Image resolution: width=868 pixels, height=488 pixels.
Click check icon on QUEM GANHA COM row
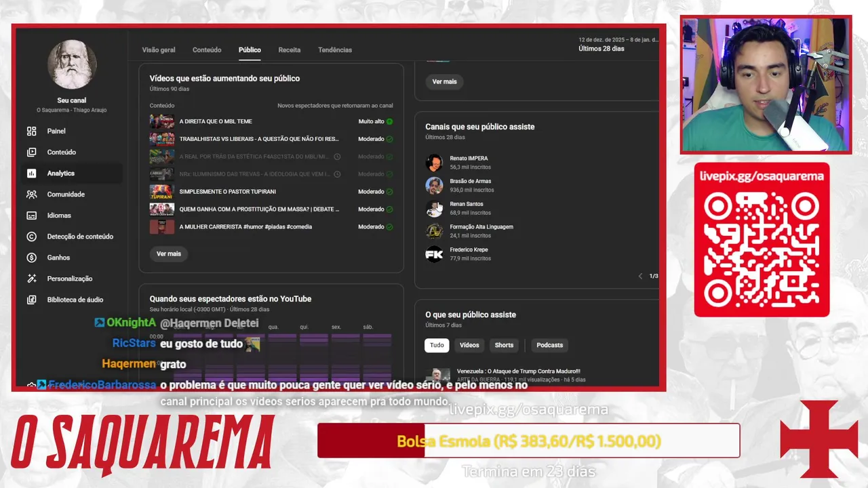(x=389, y=209)
